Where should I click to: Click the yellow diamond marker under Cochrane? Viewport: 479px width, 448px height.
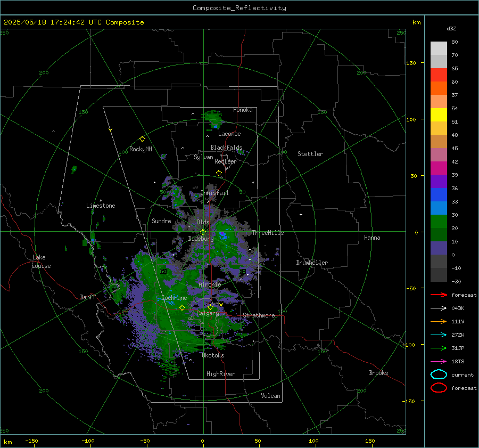tap(182, 307)
